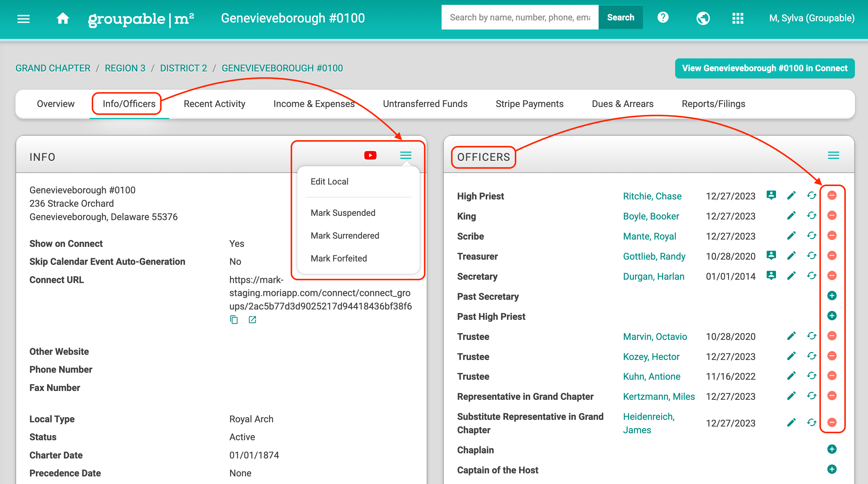Open Gottlieb, Randy member link
The image size is (868, 484).
[x=654, y=256]
